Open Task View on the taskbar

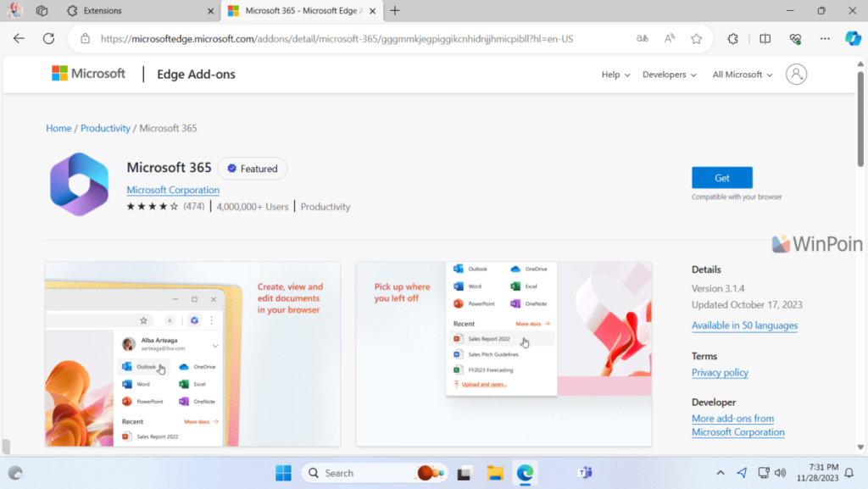[464, 474]
